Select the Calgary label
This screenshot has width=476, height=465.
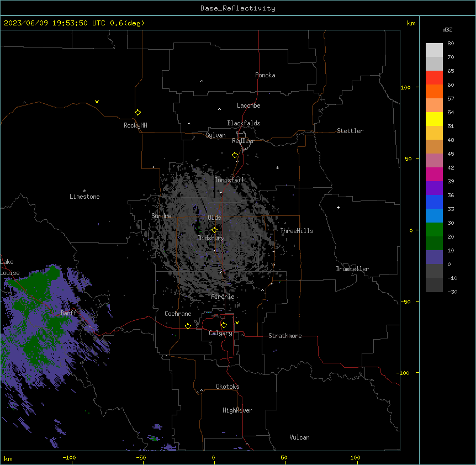(221, 333)
